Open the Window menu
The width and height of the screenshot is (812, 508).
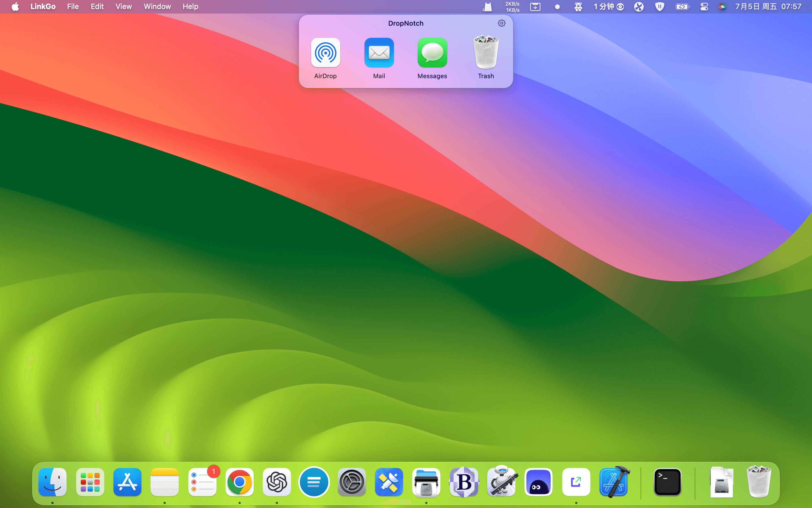tap(157, 7)
